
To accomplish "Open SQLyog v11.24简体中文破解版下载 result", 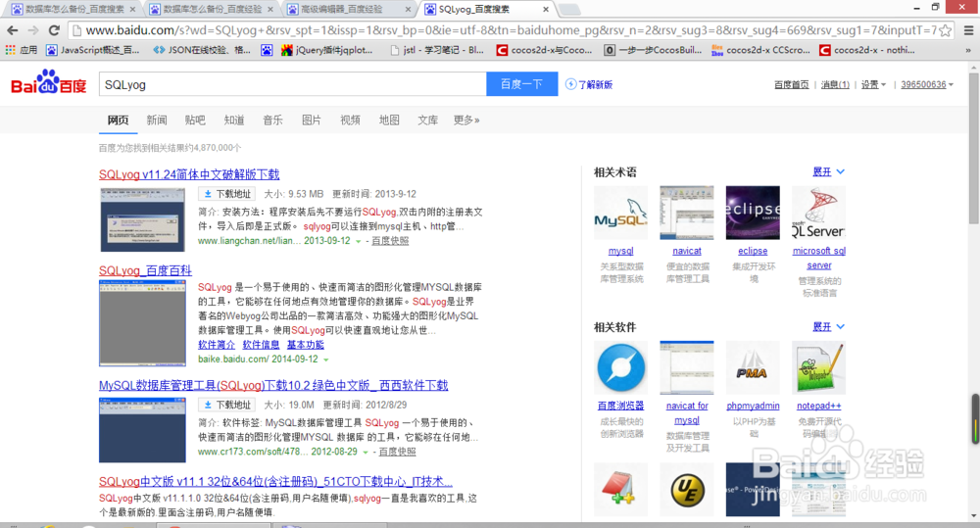I will (x=189, y=175).
